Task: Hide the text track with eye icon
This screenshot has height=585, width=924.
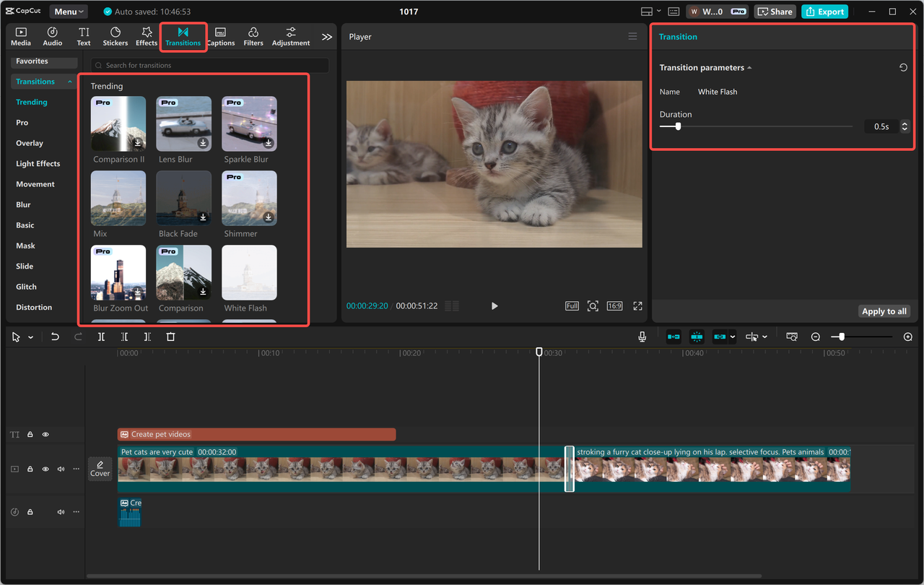Action: pos(45,435)
